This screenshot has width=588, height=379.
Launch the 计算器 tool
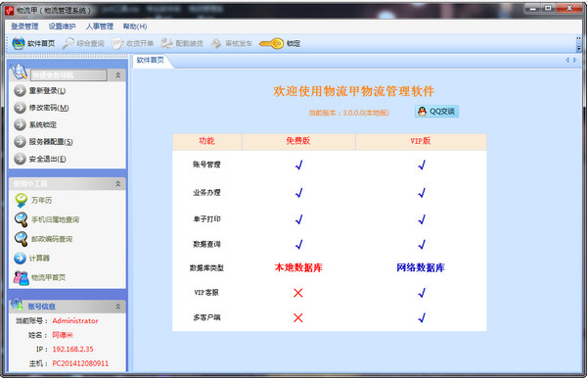[21, 259]
